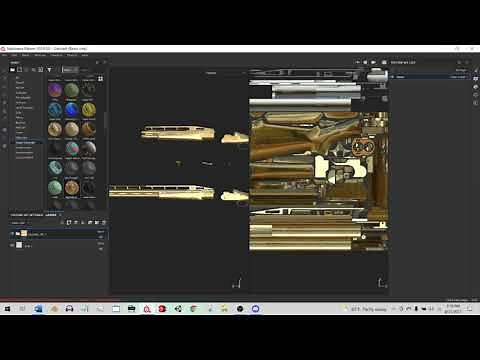Select the highlighted gold coin material
The image size is (480, 360).
tap(71, 188)
